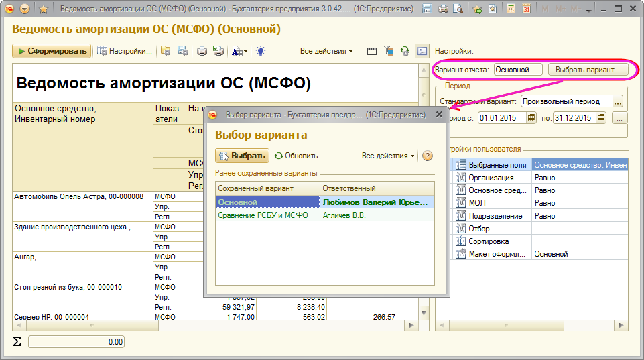Screen dimensions: 644x360
Task: Open calendar picker for start date 01.01.2015
Action: pos(531,118)
